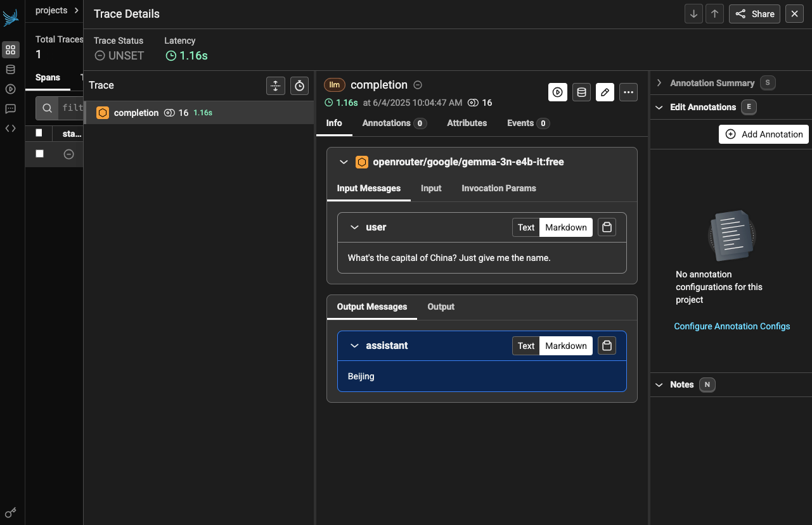Click the add to dataset database icon
812x525 pixels.
[581, 92]
